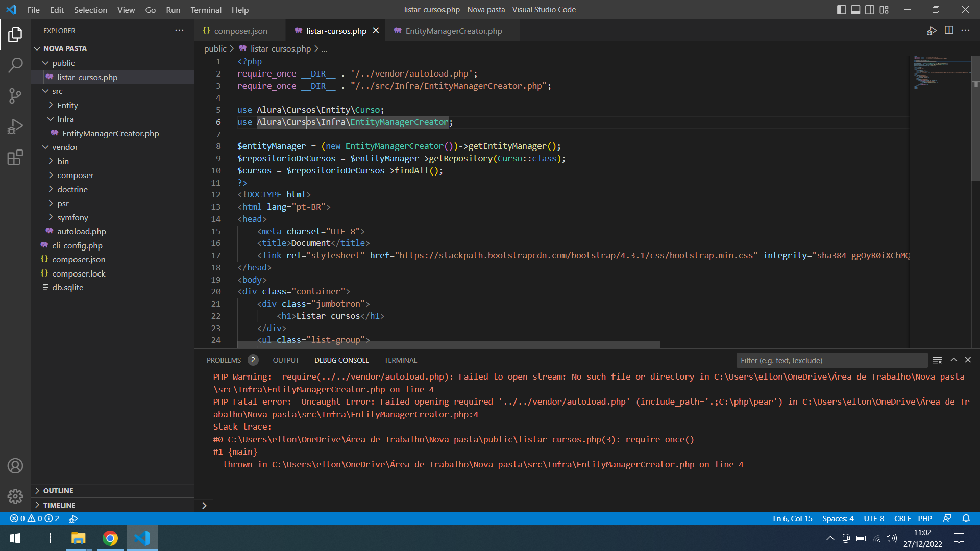The width and height of the screenshot is (980, 551).
Task: Switch to the TERMINAL tab in panel
Action: click(401, 360)
